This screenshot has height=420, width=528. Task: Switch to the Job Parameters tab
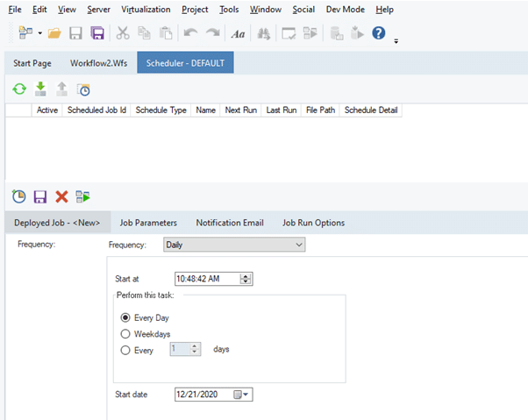click(148, 223)
